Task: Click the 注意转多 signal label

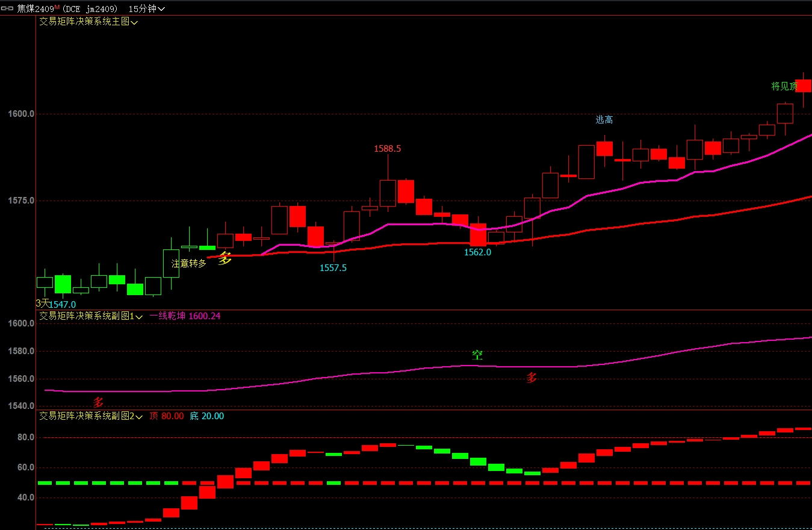Action: pos(188,263)
